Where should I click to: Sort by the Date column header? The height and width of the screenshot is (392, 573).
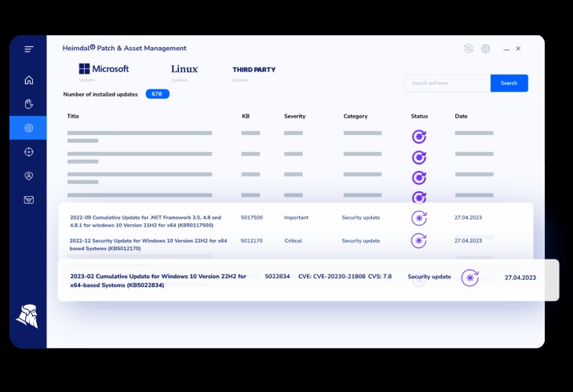pos(461,116)
